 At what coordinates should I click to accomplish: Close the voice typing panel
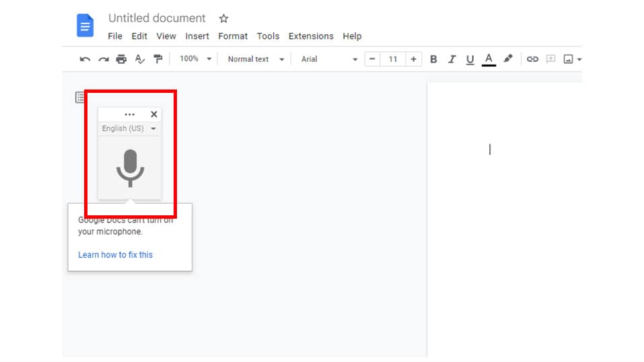pyautogui.click(x=154, y=114)
